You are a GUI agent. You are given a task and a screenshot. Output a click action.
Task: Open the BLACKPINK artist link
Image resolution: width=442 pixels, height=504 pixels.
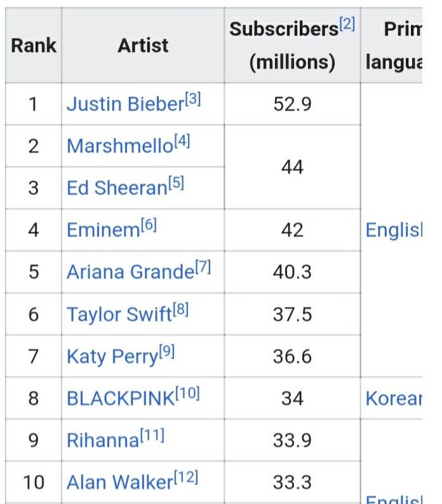coord(120,398)
